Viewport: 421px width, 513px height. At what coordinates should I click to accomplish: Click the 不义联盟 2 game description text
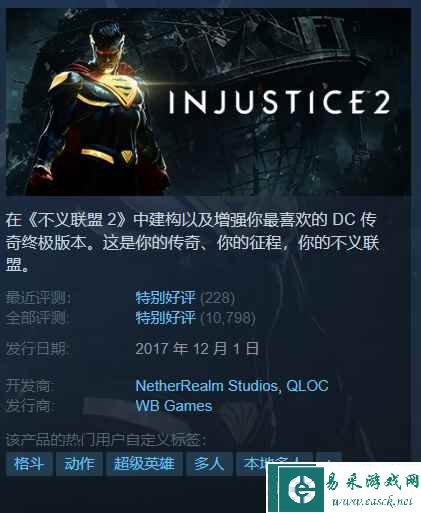[x=193, y=242]
